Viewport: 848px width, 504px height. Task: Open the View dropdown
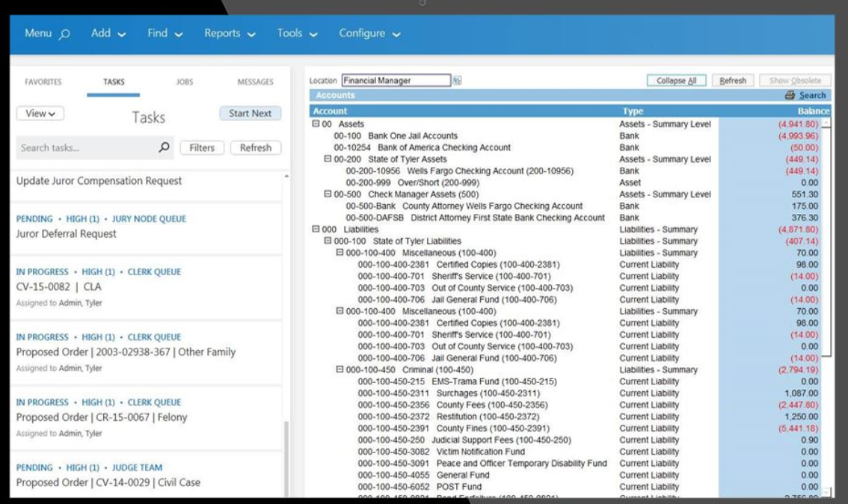click(40, 114)
